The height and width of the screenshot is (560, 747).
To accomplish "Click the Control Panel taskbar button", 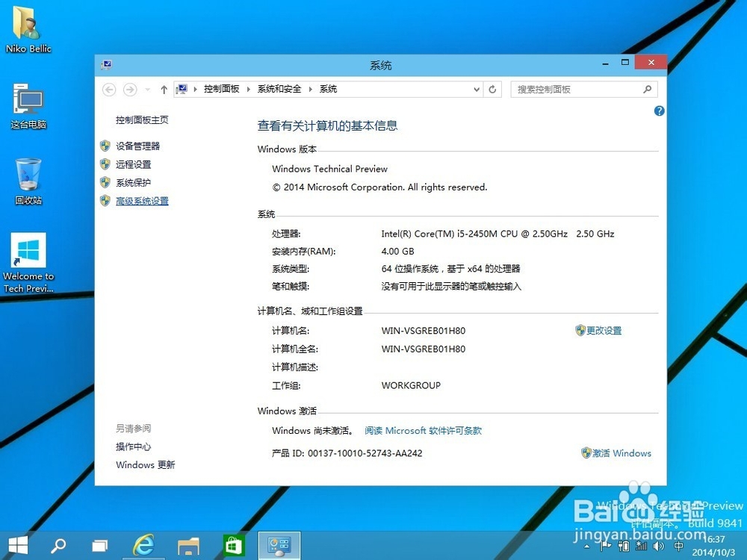I will 279,545.
